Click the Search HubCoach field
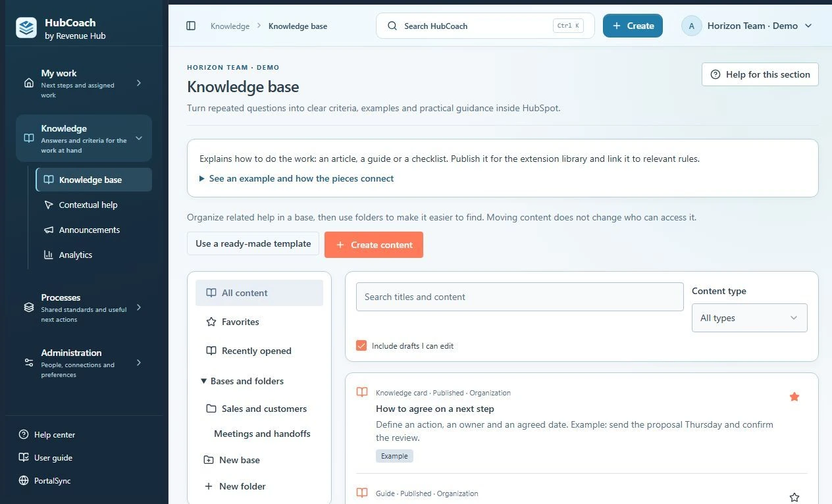832x504 pixels. pos(485,26)
